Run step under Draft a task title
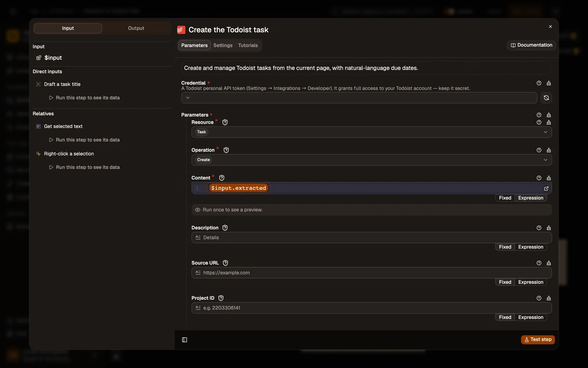This screenshot has height=368, width=588. click(x=84, y=98)
